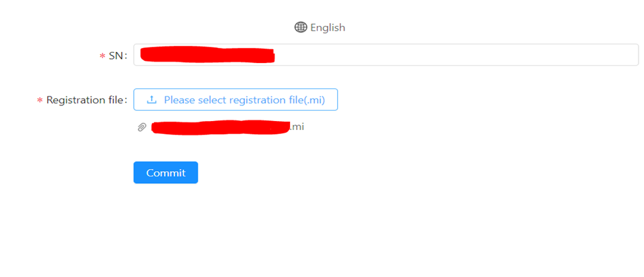Screen dimensions: 644x277
Task: Click empty right area of SN field
Action: tap(513, 55)
